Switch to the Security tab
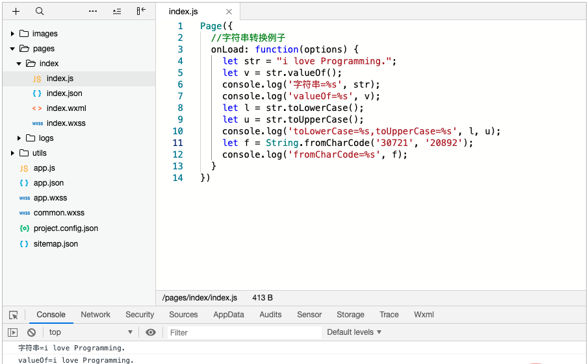 point(140,315)
